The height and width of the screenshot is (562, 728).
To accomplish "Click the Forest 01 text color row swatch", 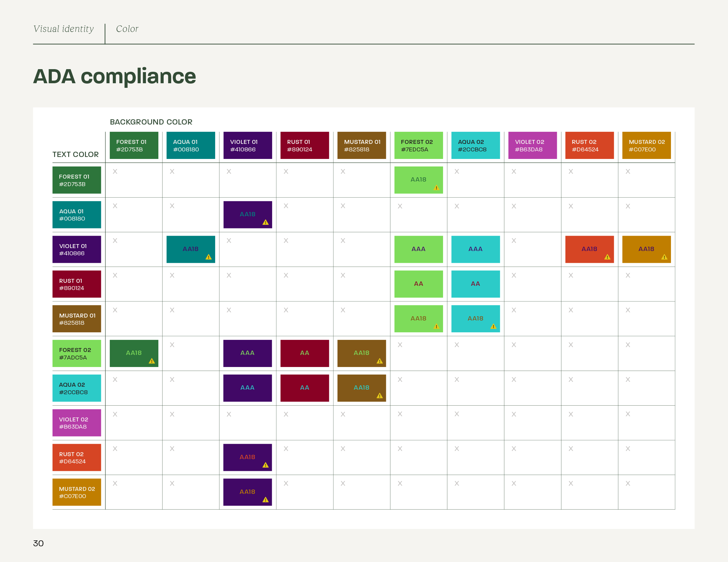I will (x=77, y=180).
